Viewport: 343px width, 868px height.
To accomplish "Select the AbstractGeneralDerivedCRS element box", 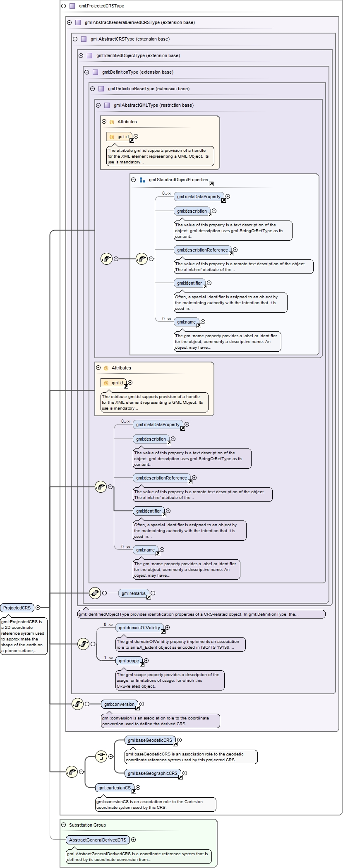I will 97,840.
